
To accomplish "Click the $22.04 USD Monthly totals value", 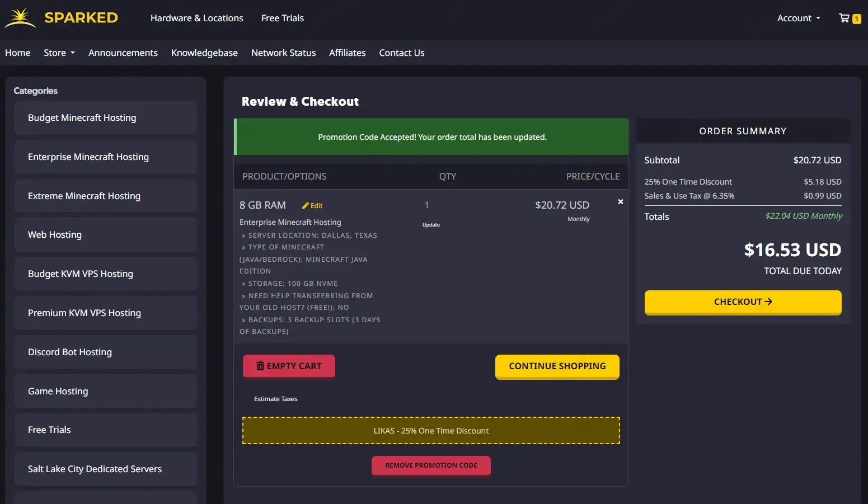I will pyautogui.click(x=804, y=216).
